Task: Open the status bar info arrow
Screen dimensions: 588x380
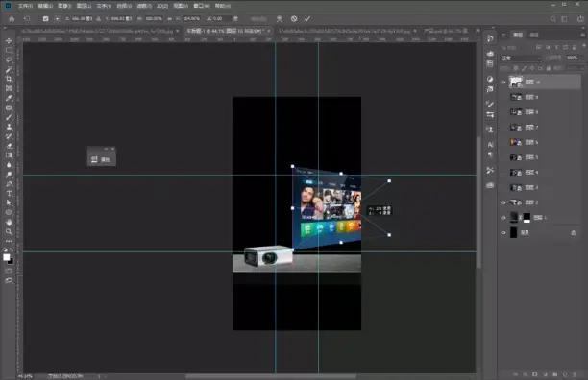Action: point(99,376)
